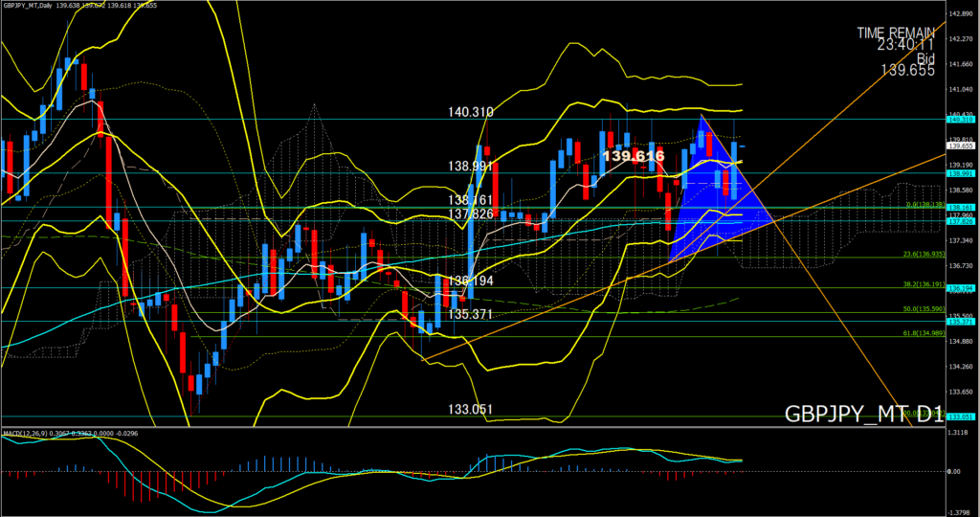Click the 0.0(138.138) Fibonacci level label
The height and width of the screenshot is (517, 980).
point(926,205)
